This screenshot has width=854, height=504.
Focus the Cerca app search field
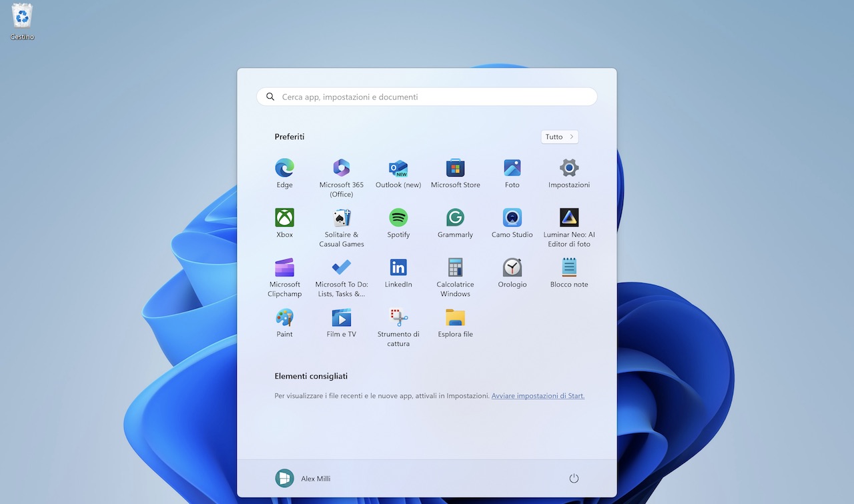pyautogui.click(x=427, y=97)
